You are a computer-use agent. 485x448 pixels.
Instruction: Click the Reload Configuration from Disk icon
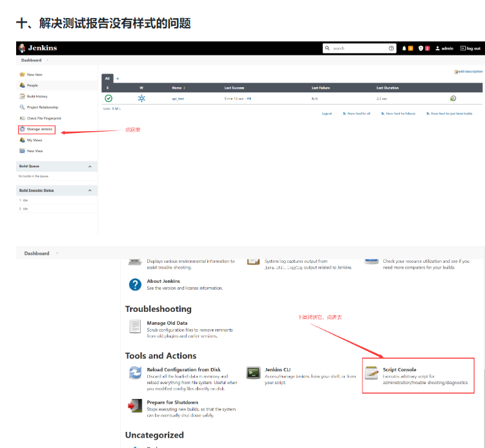pos(135,372)
